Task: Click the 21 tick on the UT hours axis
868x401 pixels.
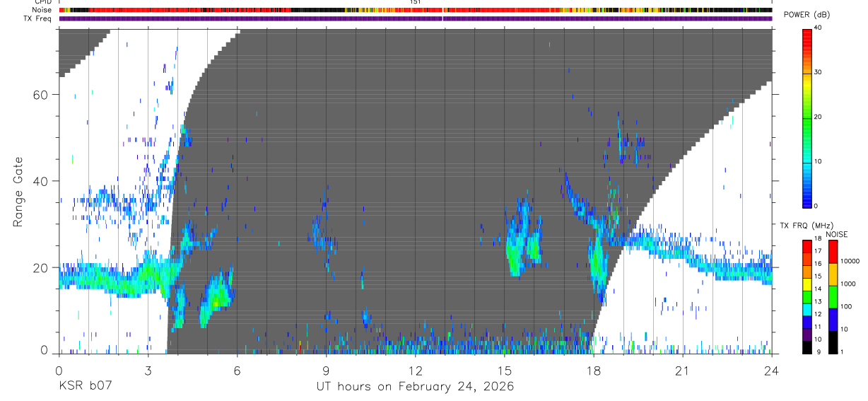Action: coord(683,369)
